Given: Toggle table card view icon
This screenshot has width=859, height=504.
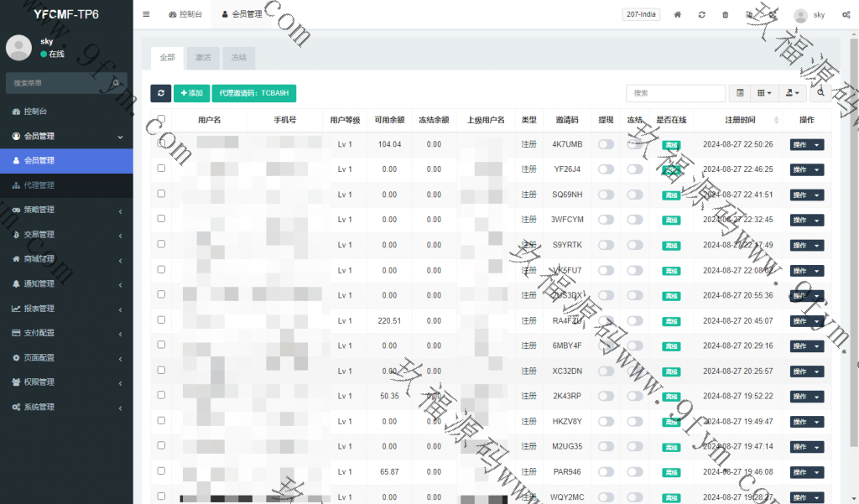Looking at the screenshot, I should click(x=739, y=93).
